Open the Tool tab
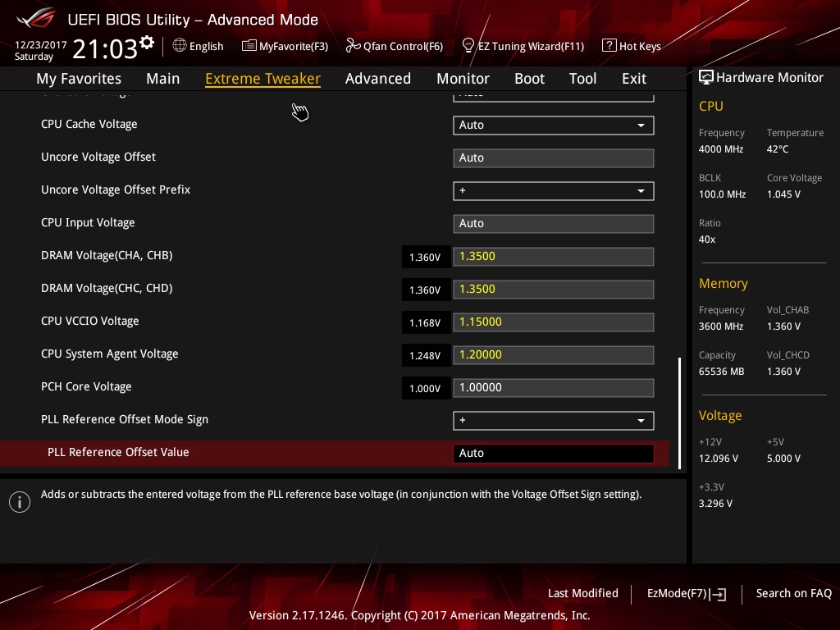 click(x=583, y=79)
